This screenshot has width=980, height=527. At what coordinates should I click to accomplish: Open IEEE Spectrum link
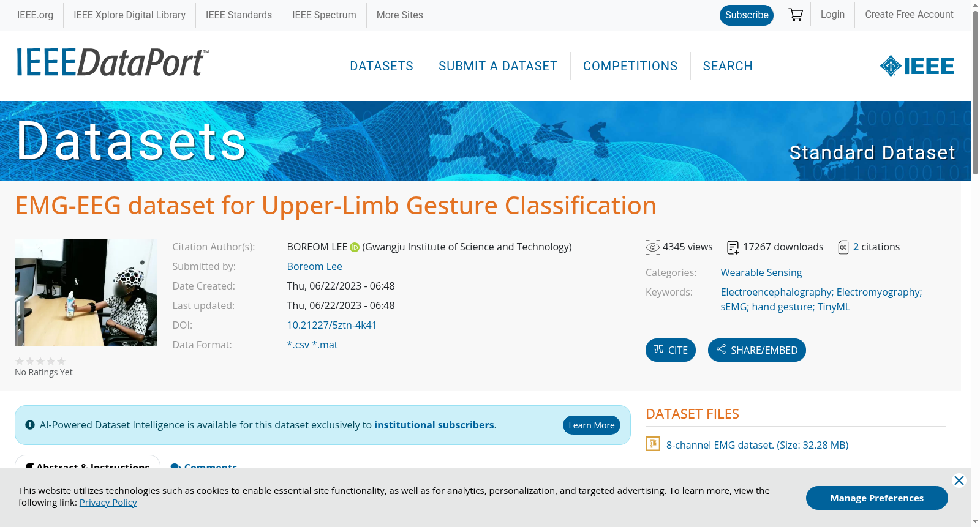(x=324, y=15)
